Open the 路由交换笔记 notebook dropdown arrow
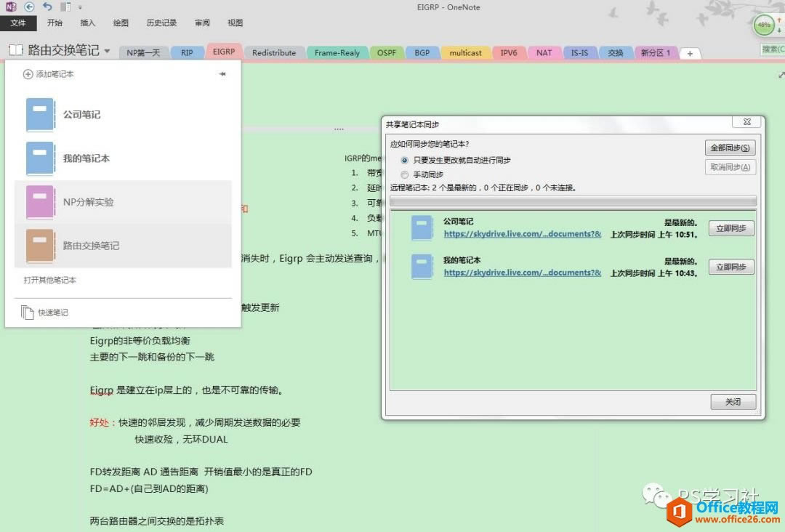Screen dimensions: 785x532 [106, 49]
